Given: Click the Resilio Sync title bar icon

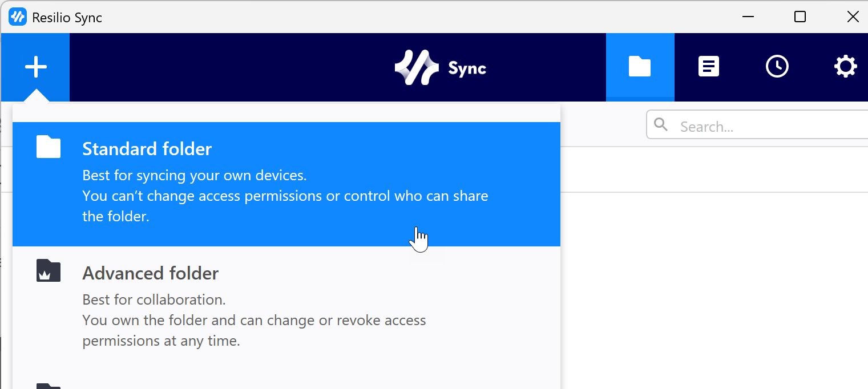Looking at the screenshot, I should (x=17, y=17).
